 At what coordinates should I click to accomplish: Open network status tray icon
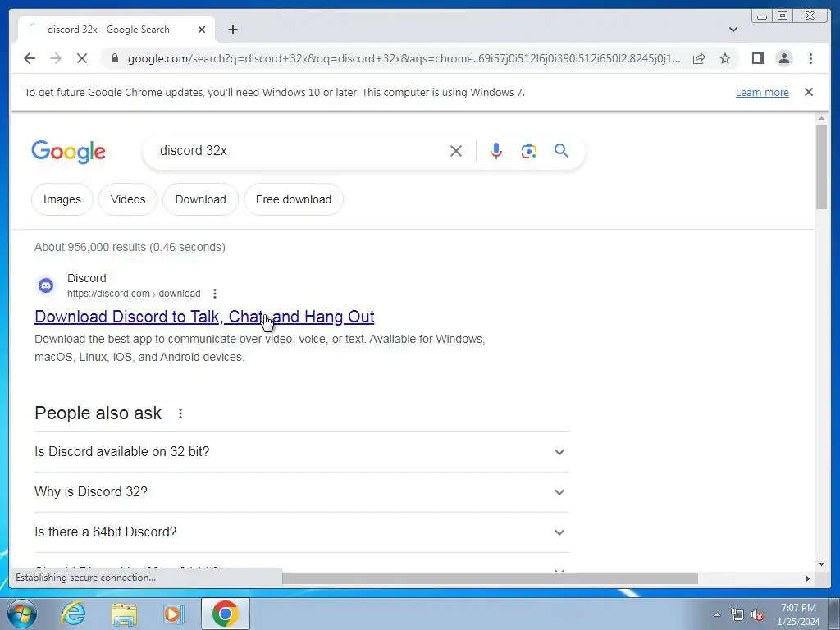tap(737, 614)
